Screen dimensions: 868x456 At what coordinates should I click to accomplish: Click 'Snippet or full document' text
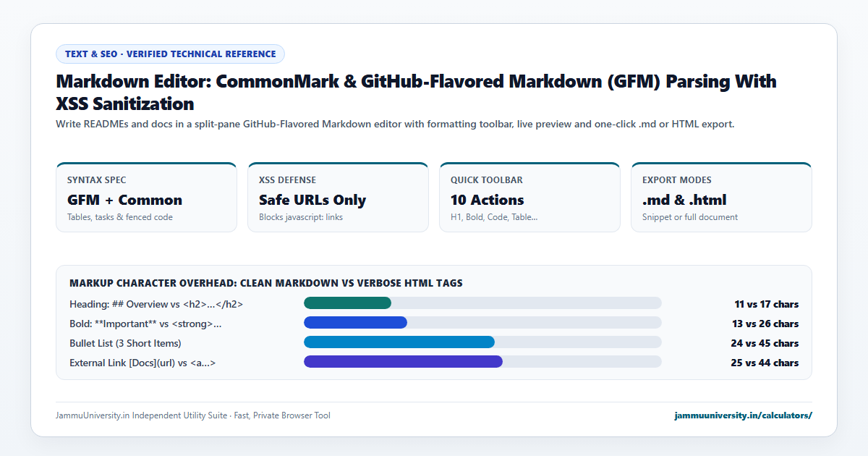690,217
